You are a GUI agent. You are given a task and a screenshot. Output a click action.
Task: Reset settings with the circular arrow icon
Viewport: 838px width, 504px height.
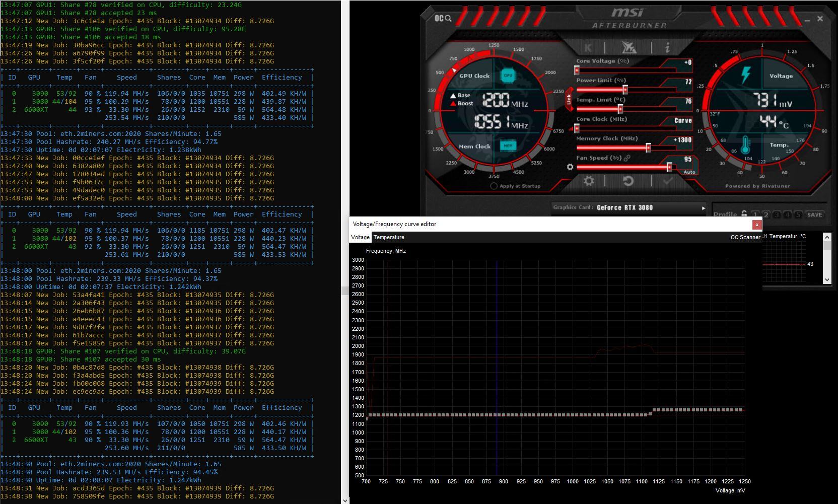[628, 181]
